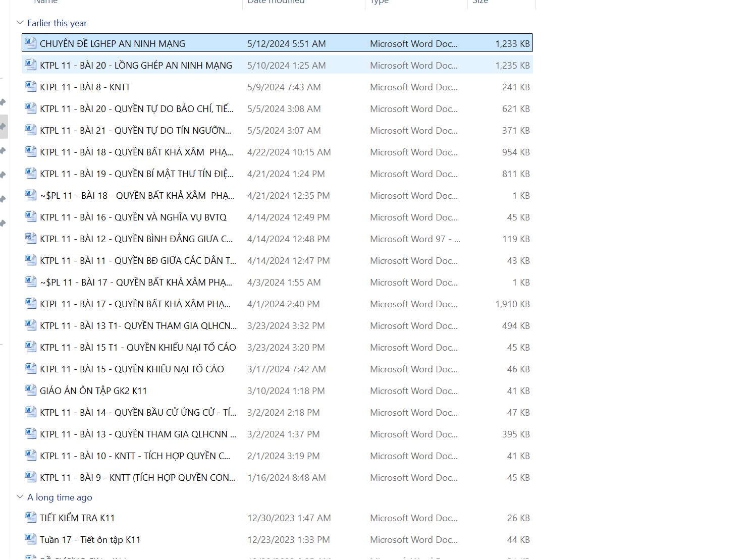Click Word icon of BÀI 9 - KNTT (TÍCH HỢP QUYỀN CON

pos(31,477)
